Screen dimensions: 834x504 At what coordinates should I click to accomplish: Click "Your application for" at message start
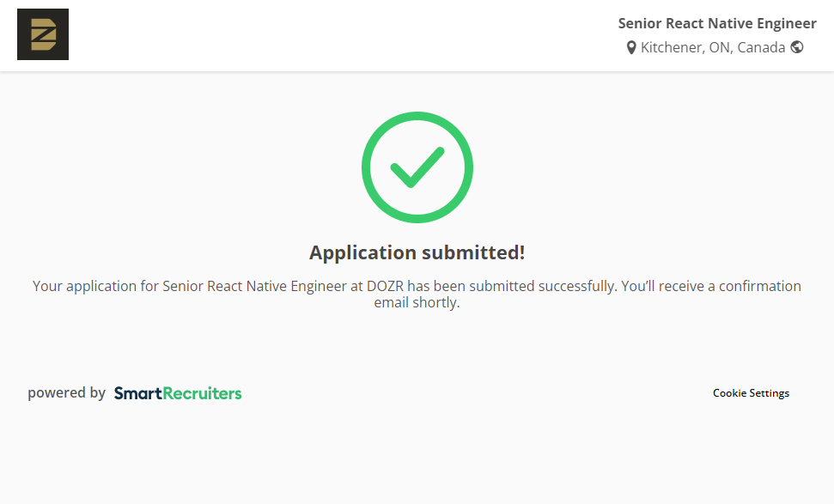click(94, 286)
